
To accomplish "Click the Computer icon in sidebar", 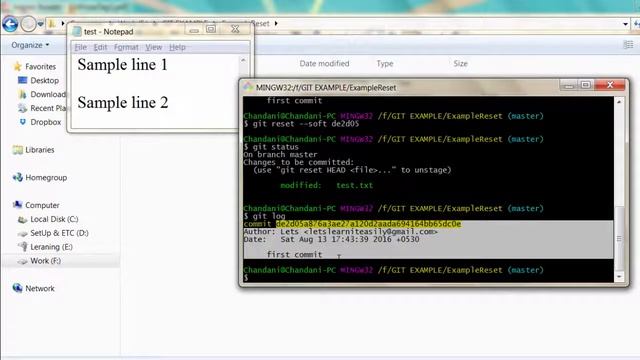I will tap(18, 205).
